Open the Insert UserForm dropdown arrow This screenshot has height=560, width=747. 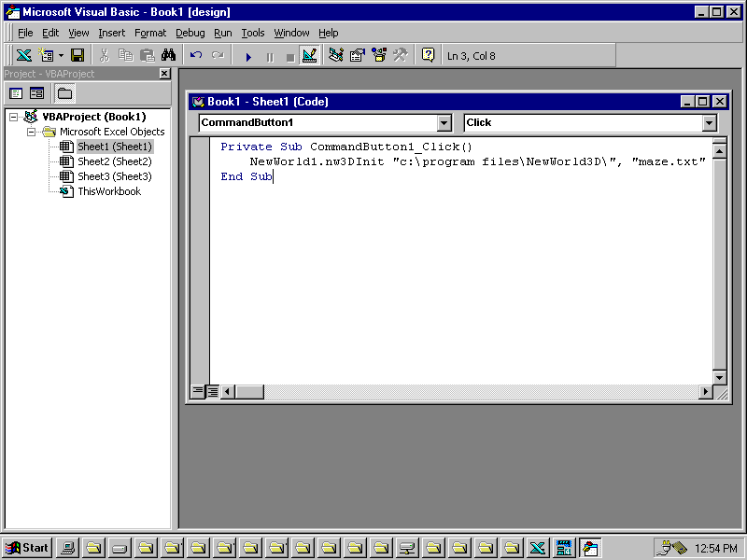pyautogui.click(x=61, y=56)
